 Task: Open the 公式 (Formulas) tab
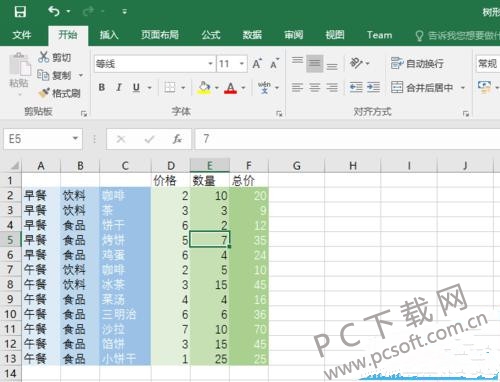(x=211, y=35)
